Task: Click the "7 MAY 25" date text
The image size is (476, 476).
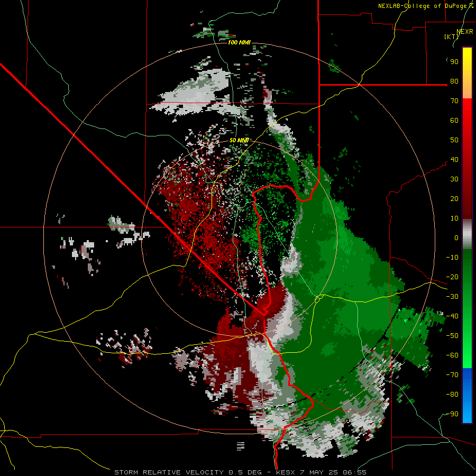Action: click(319, 472)
